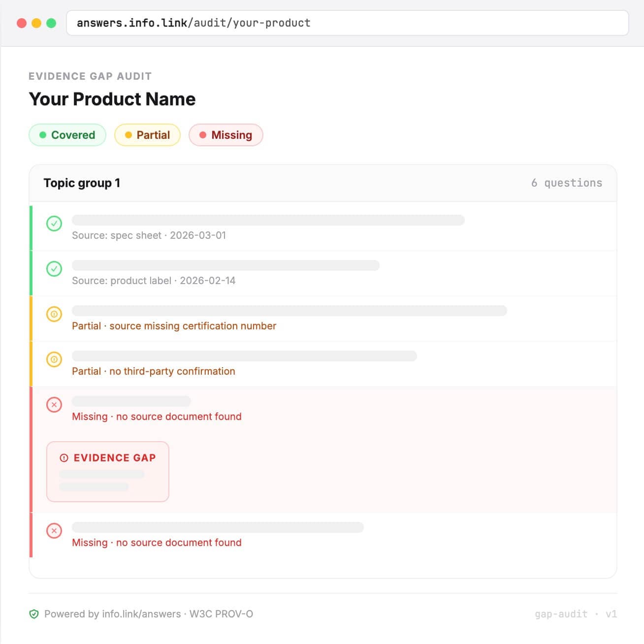Click the green check icon beside spec sheet source

pyautogui.click(x=54, y=224)
